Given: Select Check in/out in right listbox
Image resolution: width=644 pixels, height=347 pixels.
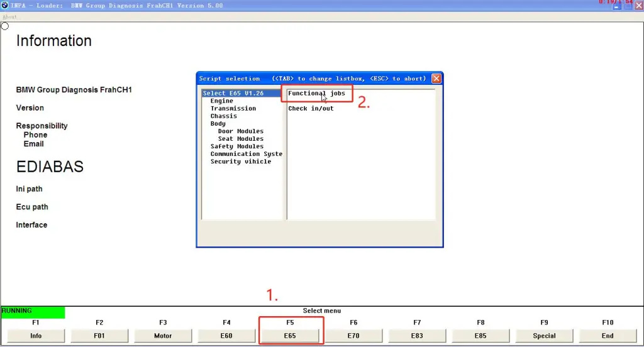Looking at the screenshot, I should tap(311, 108).
